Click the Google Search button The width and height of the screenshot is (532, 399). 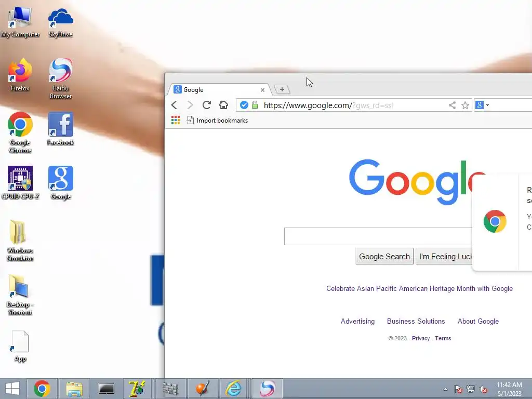pos(384,257)
